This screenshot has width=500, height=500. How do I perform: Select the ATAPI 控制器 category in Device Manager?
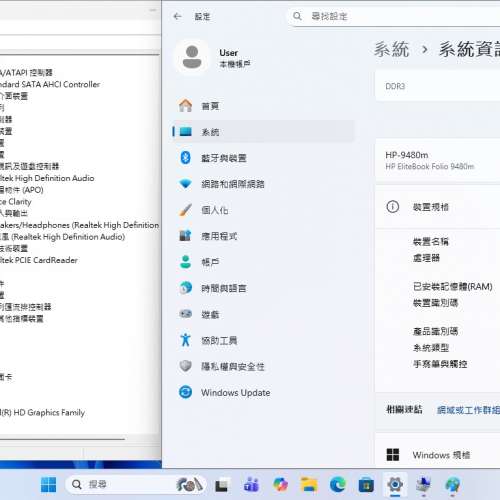(x=26, y=73)
